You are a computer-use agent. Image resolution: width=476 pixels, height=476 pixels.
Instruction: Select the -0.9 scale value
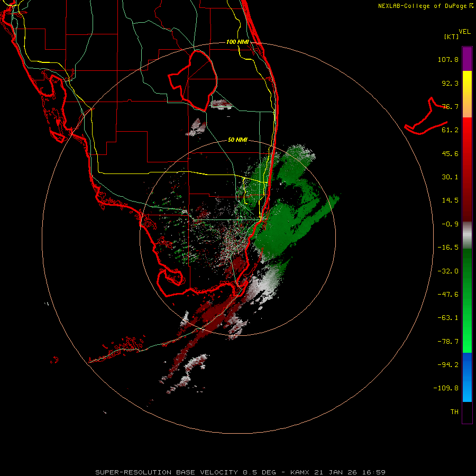[x=450, y=224]
